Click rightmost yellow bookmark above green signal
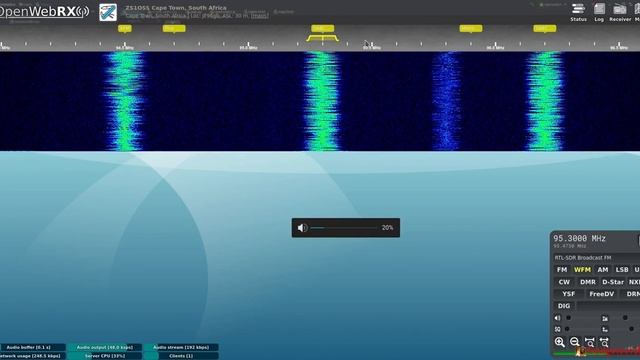 pos(544,29)
